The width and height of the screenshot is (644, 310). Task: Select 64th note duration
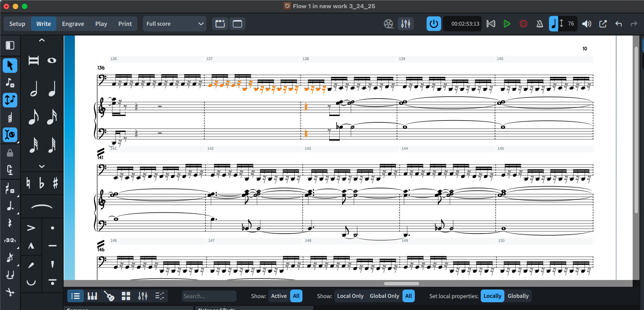[52, 146]
